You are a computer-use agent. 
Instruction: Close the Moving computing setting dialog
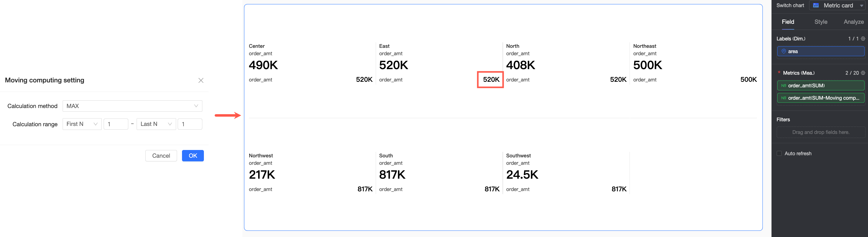pos(201,80)
